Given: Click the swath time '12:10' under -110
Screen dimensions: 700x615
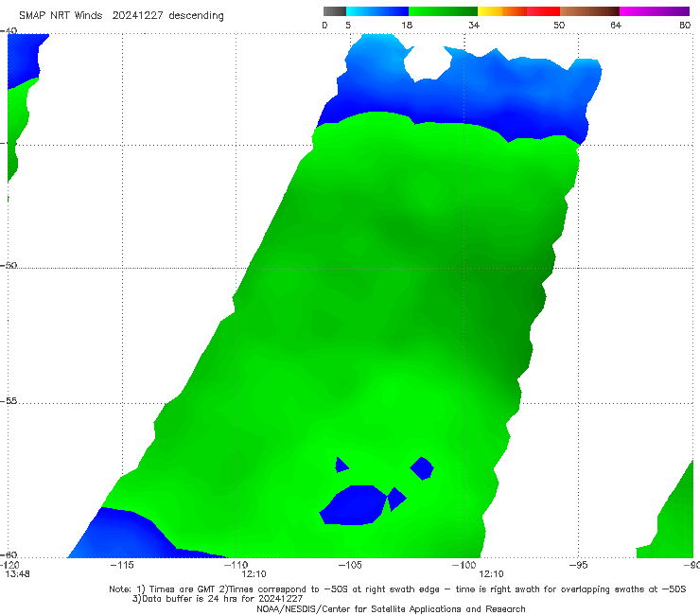Looking at the screenshot, I should (254, 574).
